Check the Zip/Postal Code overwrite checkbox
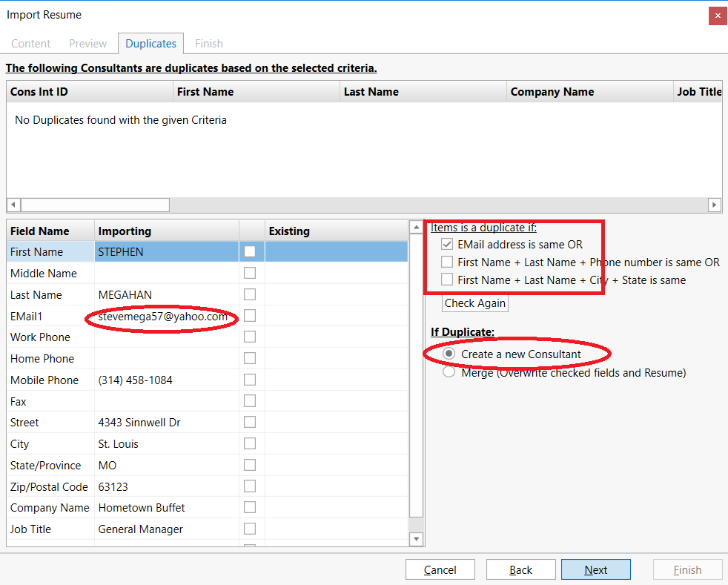The width and height of the screenshot is (728, 585). (x=250, y=486)
